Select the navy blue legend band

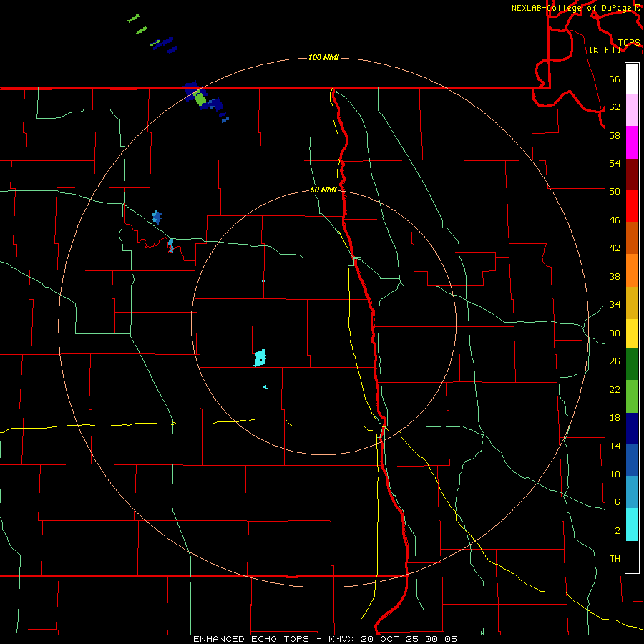(x=632, y=429)
